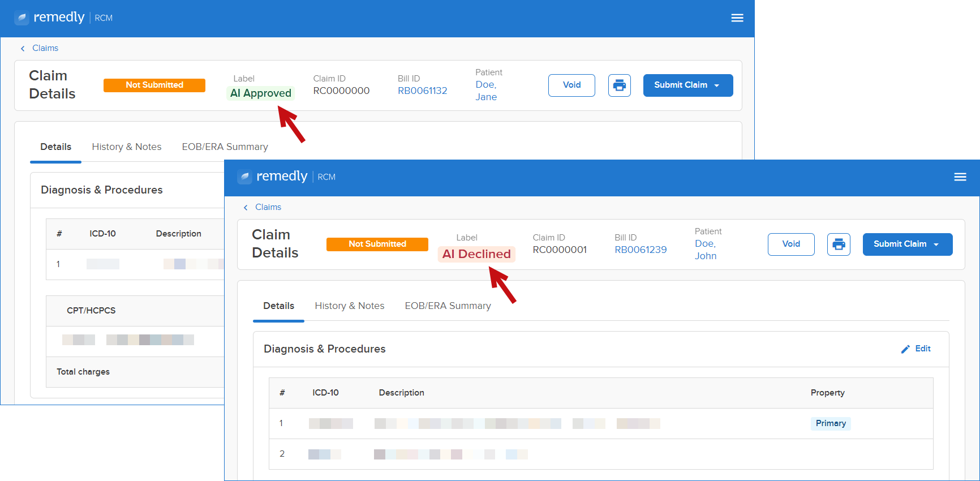Image resolution: width=980 pixels, height=481 pixels.
Task: Click Property column header in front window
Action: click(827, 393)
